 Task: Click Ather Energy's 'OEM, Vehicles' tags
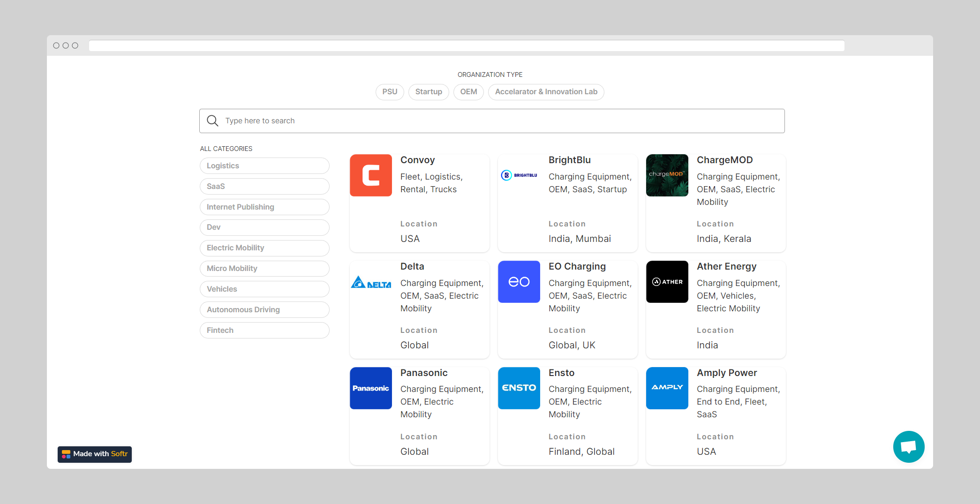tap(725, 296)
